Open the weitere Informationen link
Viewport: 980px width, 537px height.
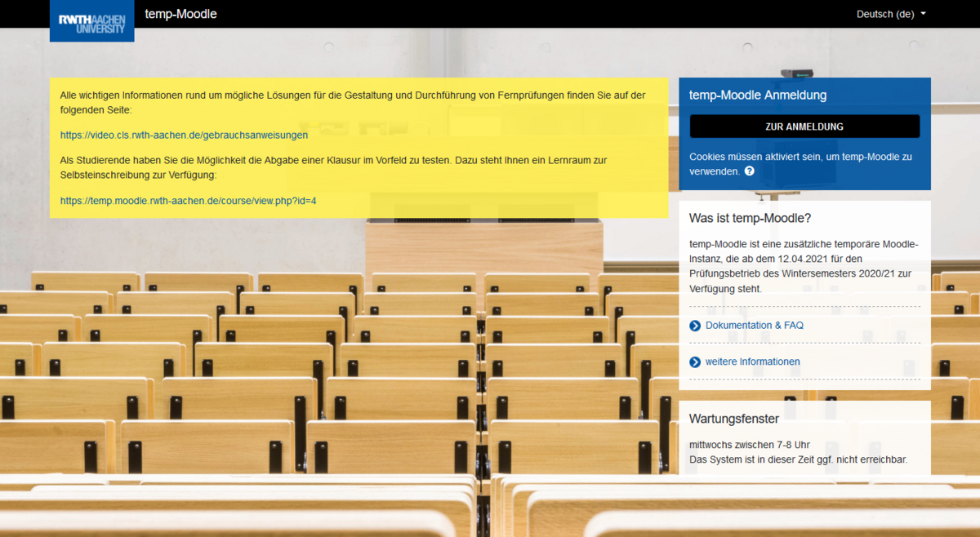tap(753, 362)
